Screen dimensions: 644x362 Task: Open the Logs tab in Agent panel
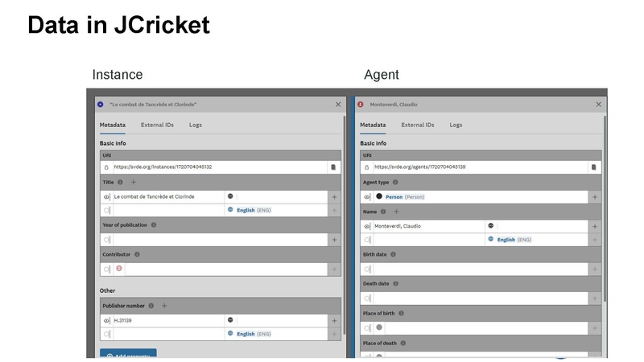tap(456, 125)
